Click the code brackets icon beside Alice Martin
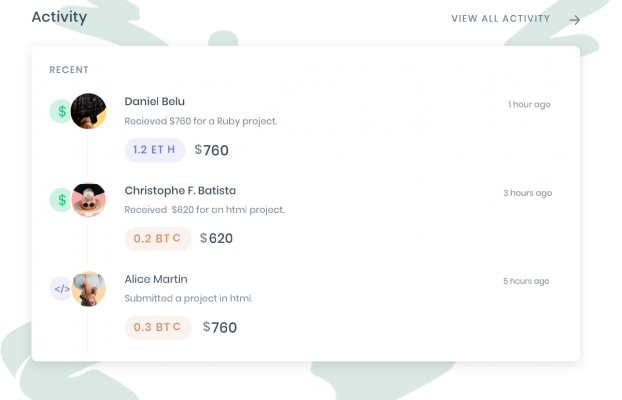This screenshot has height=400, width=622. [61, 288]
